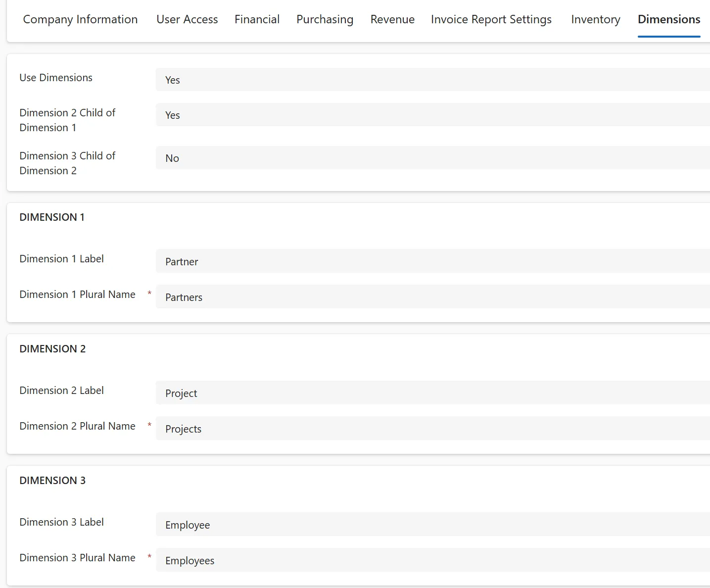Image resolution: width=710 pixels, height=588 pixels.
Task: Switch to Invoice Report Settings tab
Action: (491, 19)
